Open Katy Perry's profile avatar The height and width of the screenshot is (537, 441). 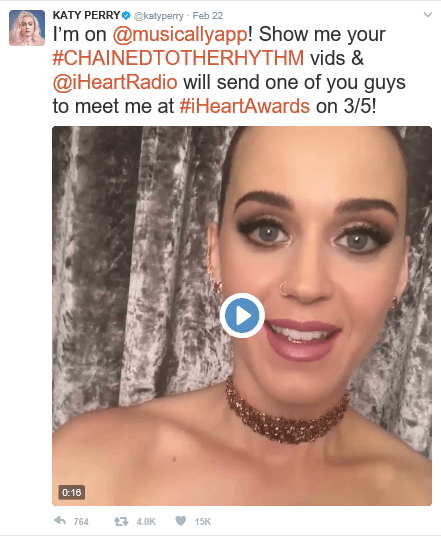[27, 28]
